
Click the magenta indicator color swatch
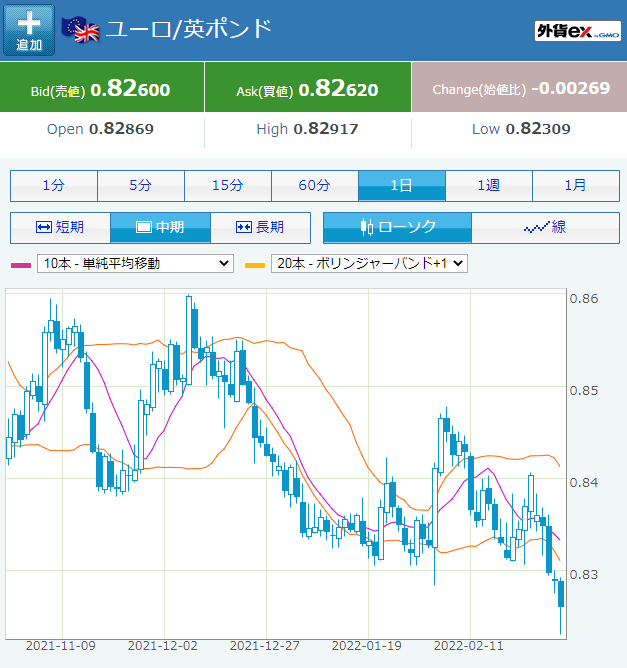21,265
